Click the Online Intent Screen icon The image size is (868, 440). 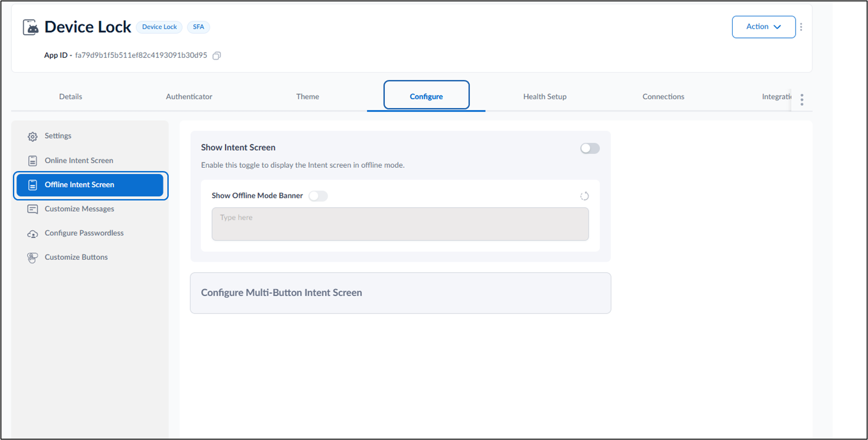coord(33,161)
